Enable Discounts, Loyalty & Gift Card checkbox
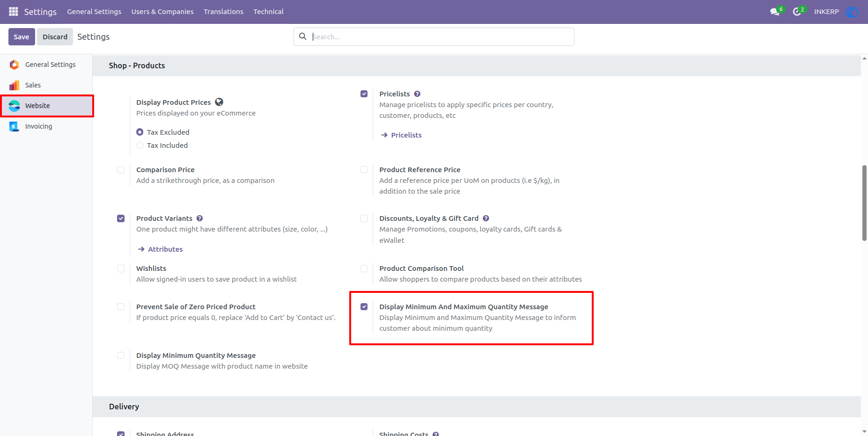This screenshot has width=868, height=436. click(x=364, y=218)
